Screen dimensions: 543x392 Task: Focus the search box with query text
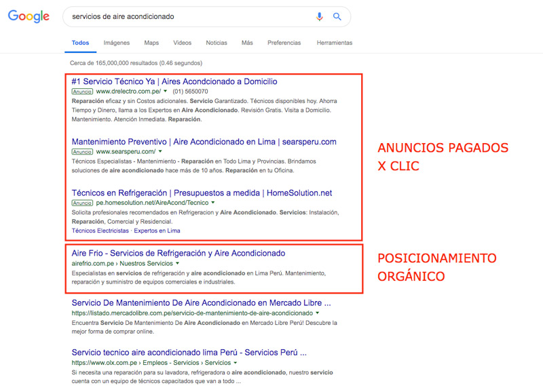point(206,16)
